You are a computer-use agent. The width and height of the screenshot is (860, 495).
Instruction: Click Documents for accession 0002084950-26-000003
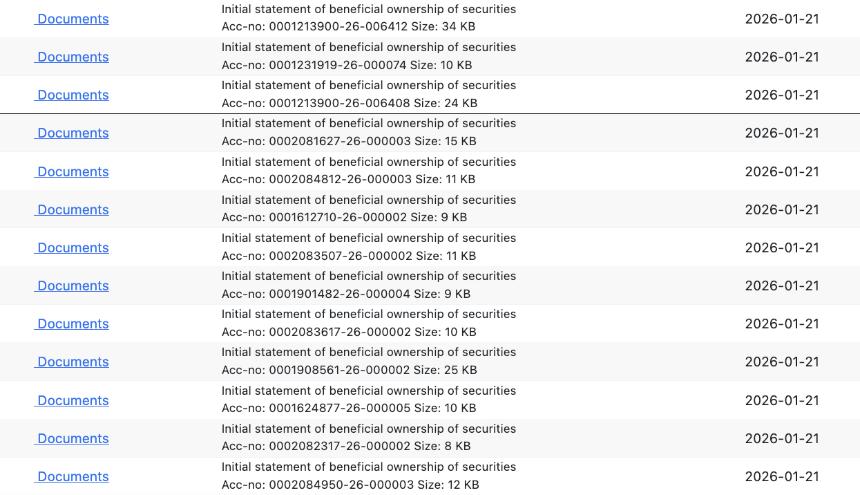click(73, 477)
